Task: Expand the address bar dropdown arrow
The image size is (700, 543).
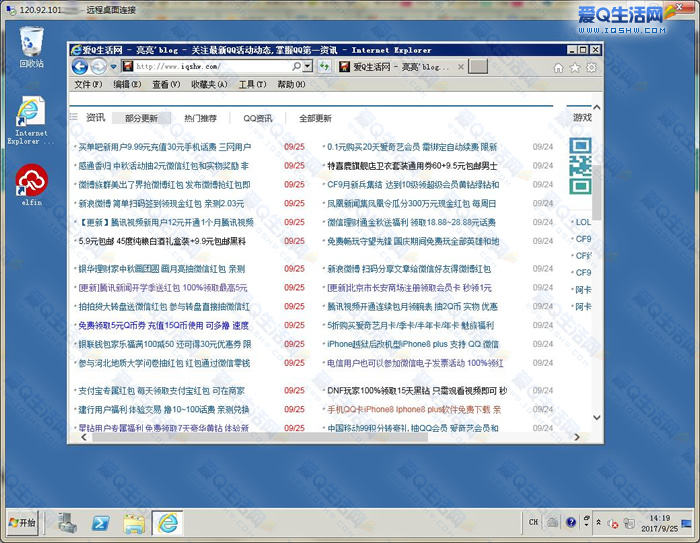Action: point(308,66)
